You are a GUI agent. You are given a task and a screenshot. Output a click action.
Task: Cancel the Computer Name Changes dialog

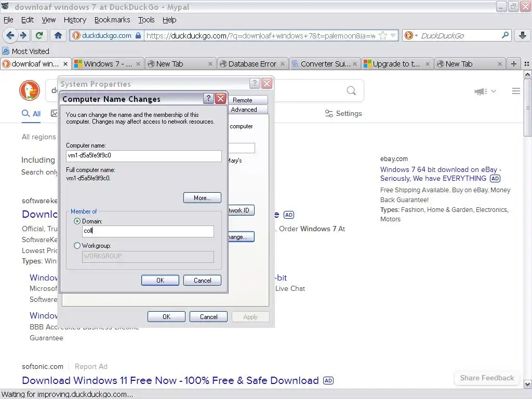[202, 280]
